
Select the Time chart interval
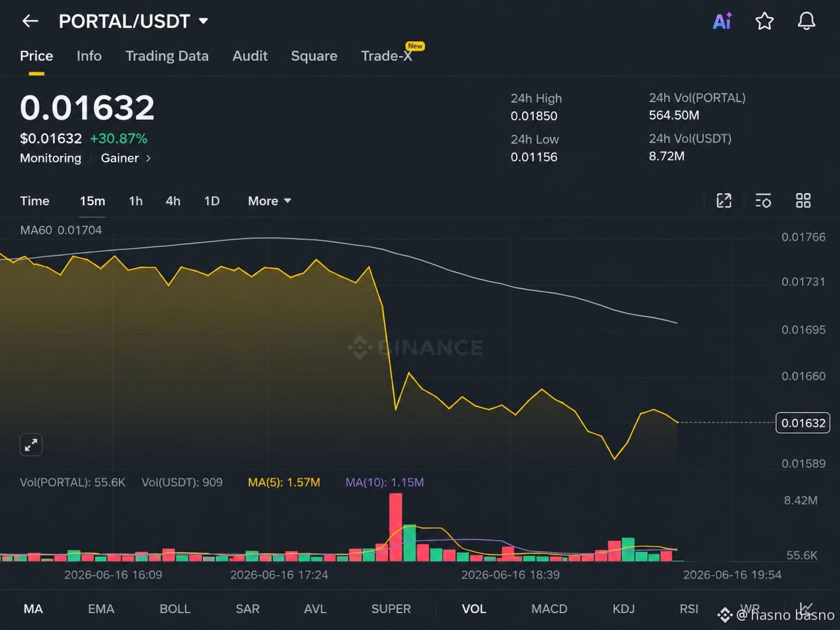point(35,201)
